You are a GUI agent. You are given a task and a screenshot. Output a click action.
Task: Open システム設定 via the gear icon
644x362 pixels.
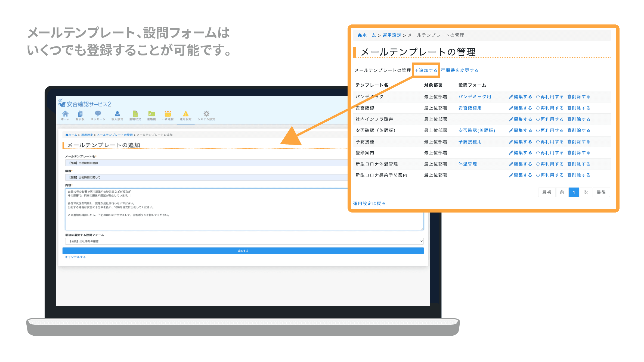pos(206,113)
